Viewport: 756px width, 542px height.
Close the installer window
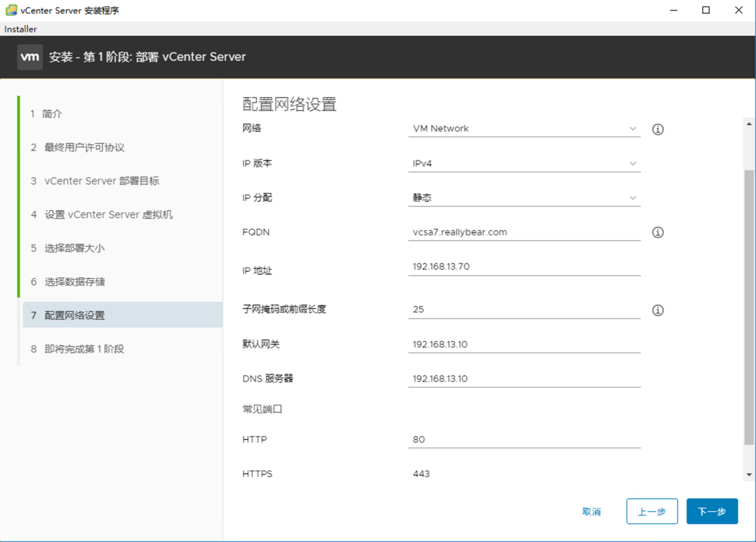click(738, 10)
